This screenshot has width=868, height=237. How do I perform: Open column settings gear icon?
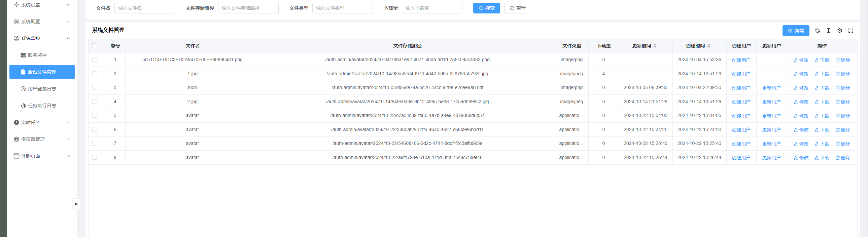click(x=840, y=31)
